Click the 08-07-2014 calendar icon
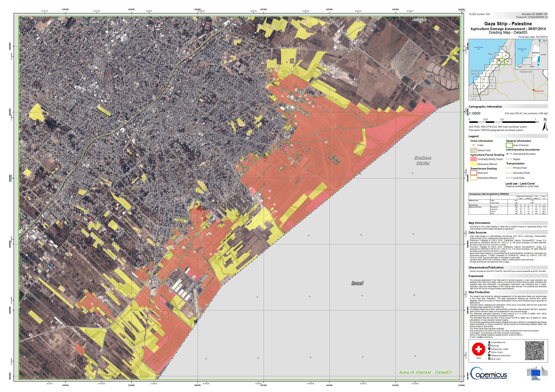Image resolution: width=555 pixels, height=392 pixels. pos(489,359)
